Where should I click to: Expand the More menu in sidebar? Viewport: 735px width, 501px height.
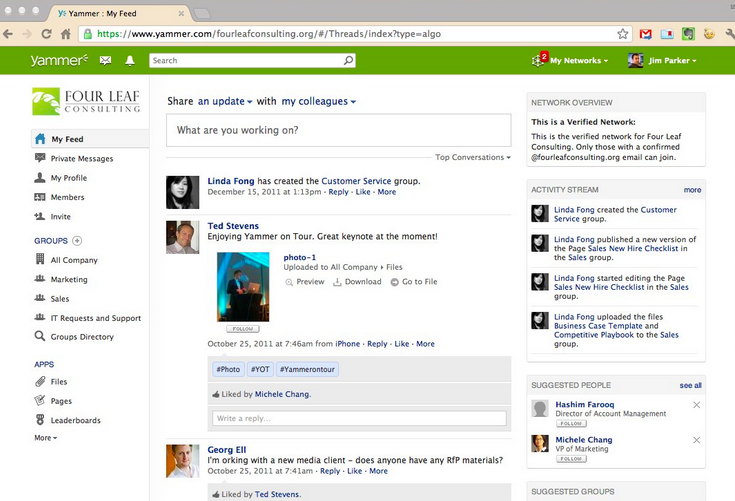[x=45, y=438]
